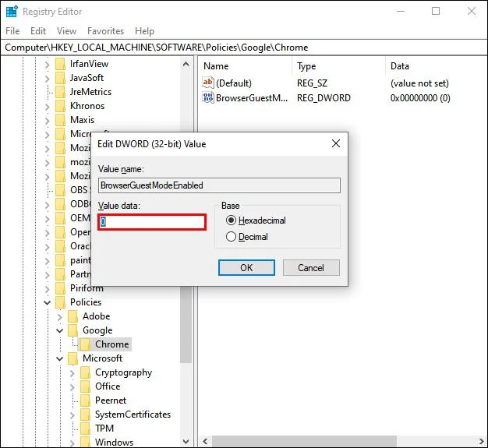The height and width of the screenshot is (448, 488).
Task: Close the Edit DWORD dialog with X
Action: coord(336,143)
